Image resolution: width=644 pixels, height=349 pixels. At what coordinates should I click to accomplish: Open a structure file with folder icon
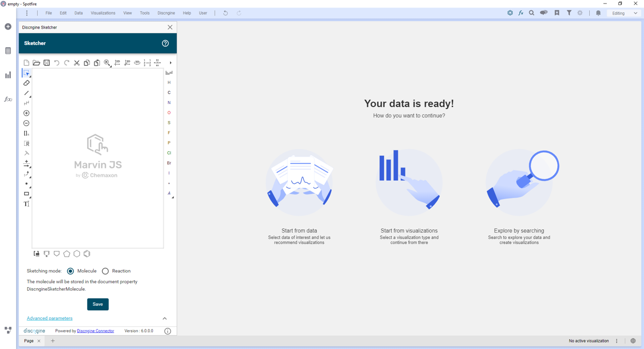[37, 63]
